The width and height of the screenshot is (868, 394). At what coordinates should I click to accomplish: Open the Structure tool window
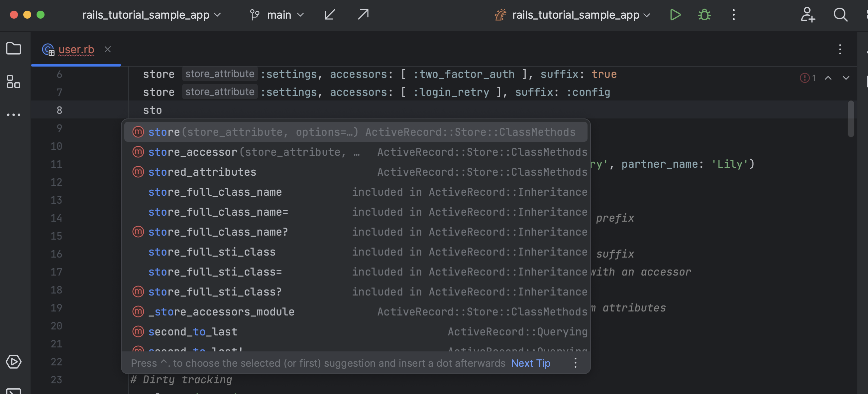click(x=14, y=82)
